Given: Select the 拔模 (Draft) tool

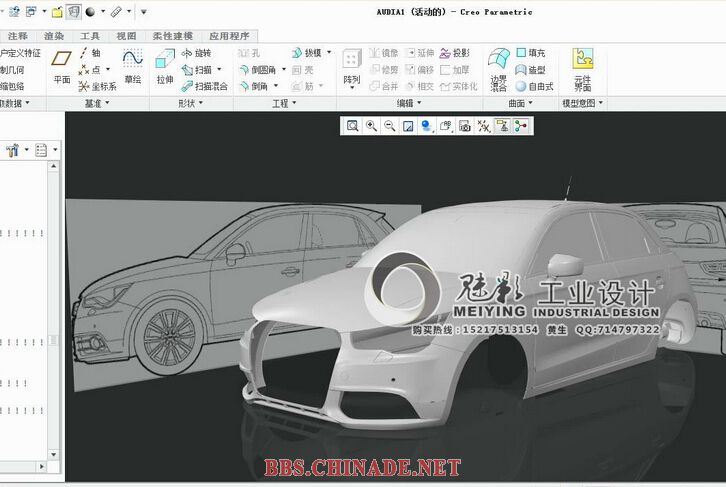Looking at the screenshot, I should pyautogui.click(x=307, y=53).
